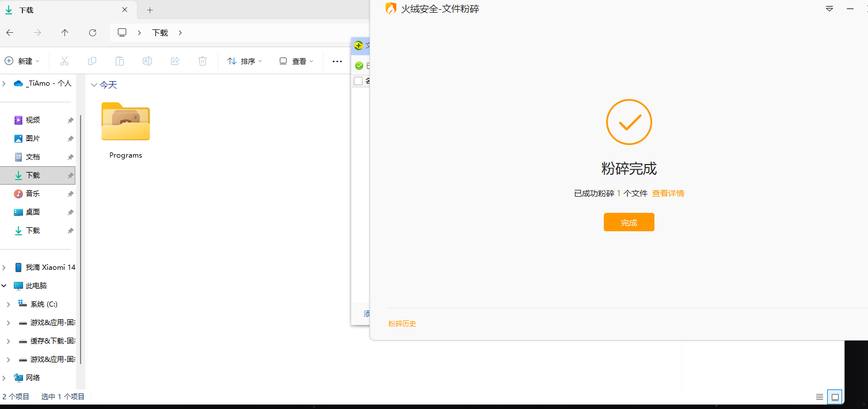This screenshot has width=868, height=409.
Task: Open 图片 in sidebar
Action: 33,139
